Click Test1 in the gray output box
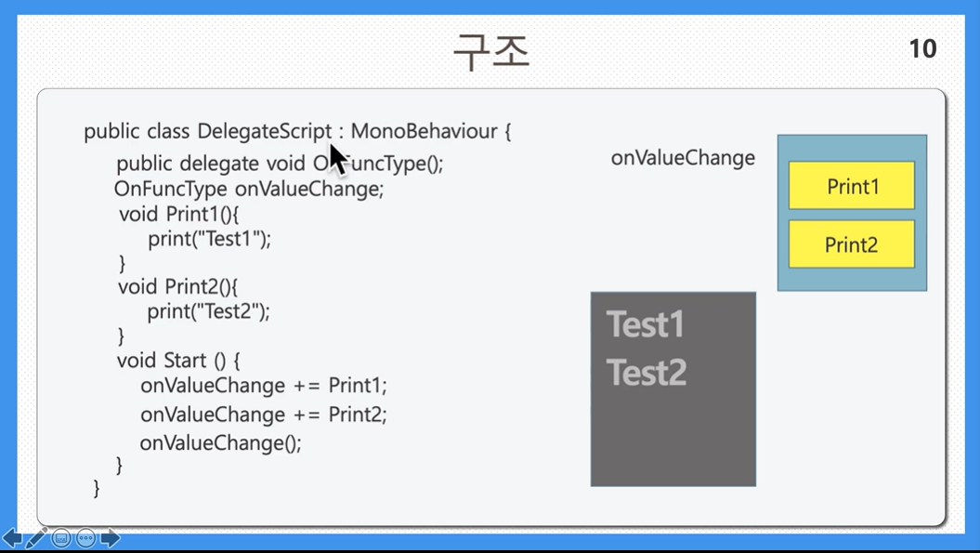 click(x=645, y=324)
